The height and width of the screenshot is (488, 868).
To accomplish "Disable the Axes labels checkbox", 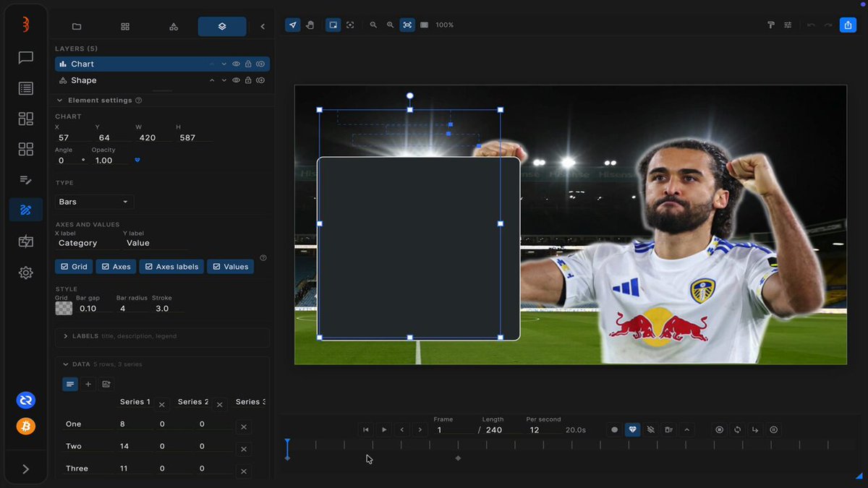I will (171, 267).
